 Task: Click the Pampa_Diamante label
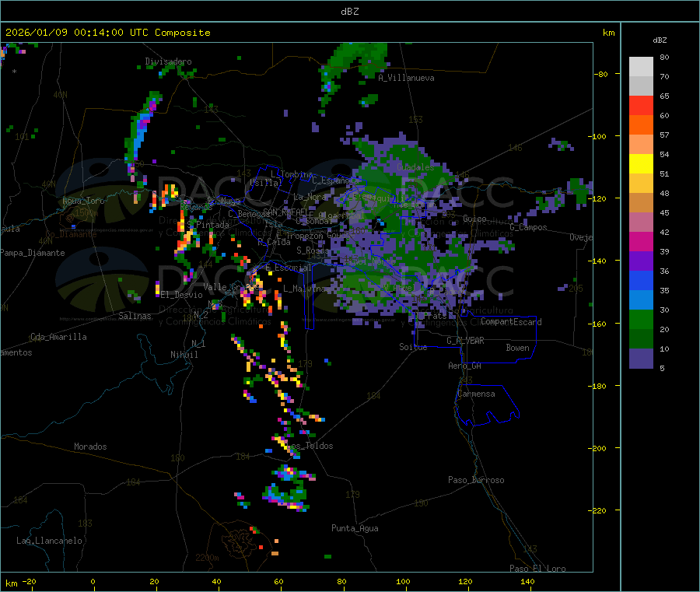[32, 253]
